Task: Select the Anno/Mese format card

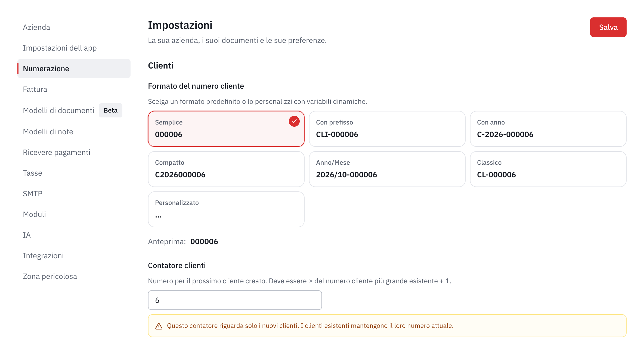Action: tap(387, 169)
